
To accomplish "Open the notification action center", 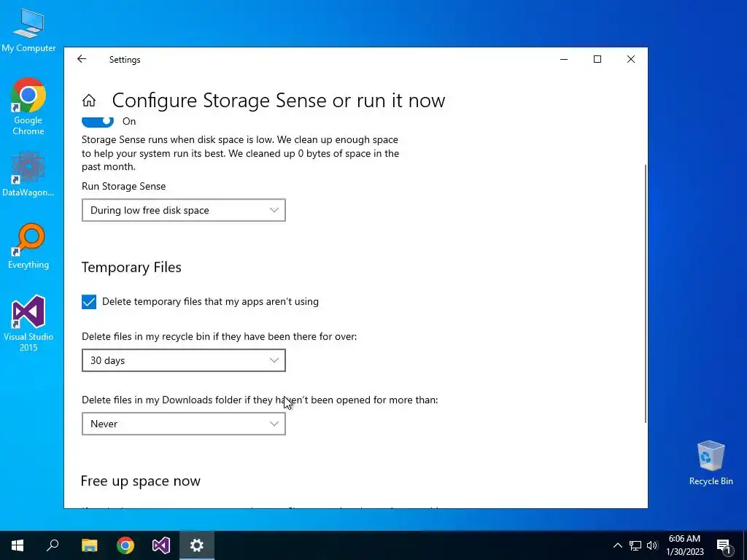I will point(724,545).
